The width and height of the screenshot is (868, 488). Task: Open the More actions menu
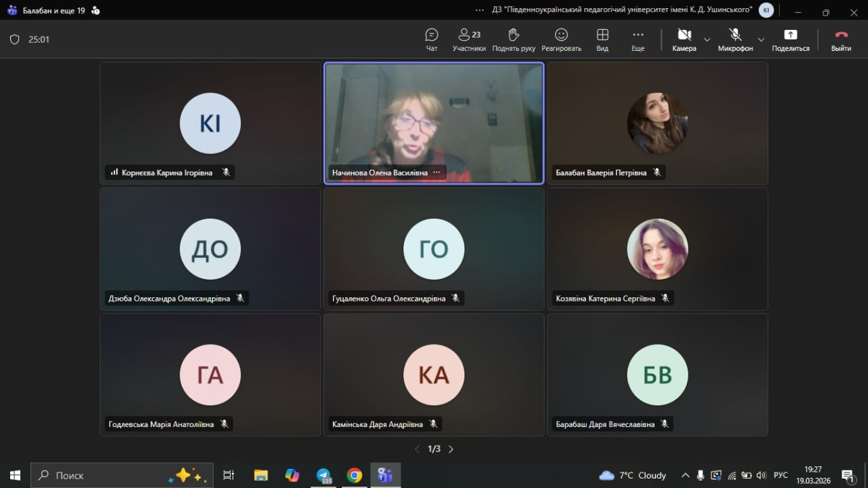coord(637,39)
